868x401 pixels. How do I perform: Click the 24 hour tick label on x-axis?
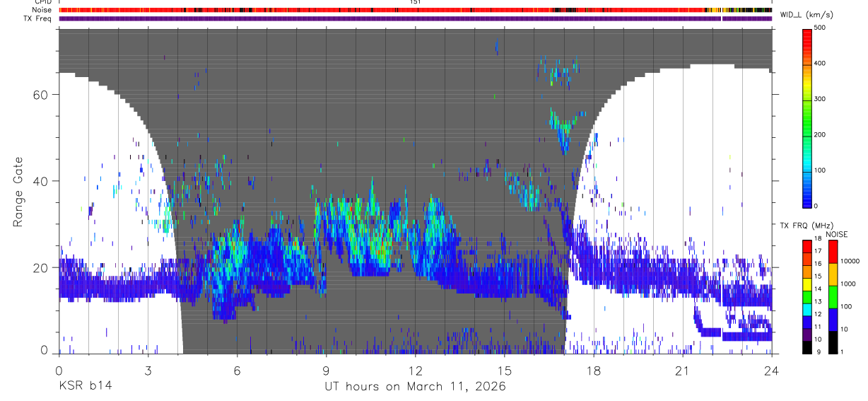click(772, 371)
